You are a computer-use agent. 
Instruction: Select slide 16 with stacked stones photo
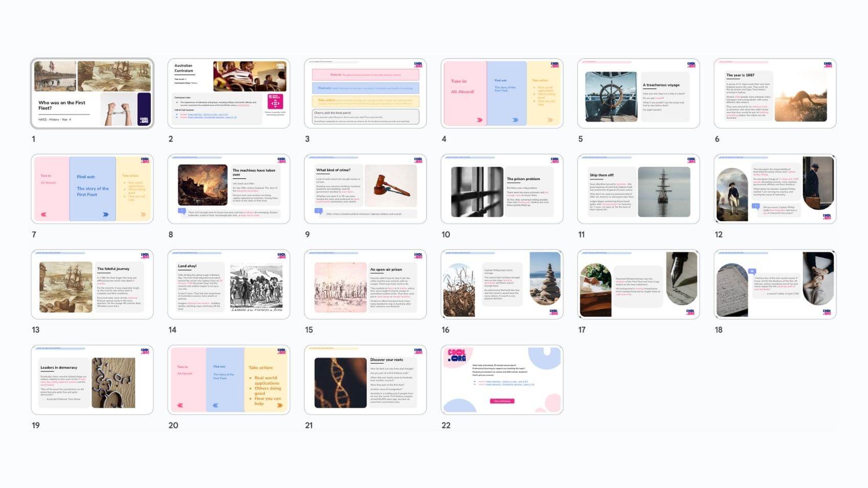tap(502, 284)
